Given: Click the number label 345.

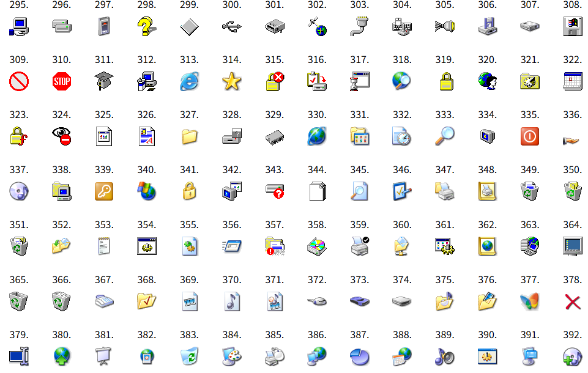Looking at the screenshot, I should [360, 170].
